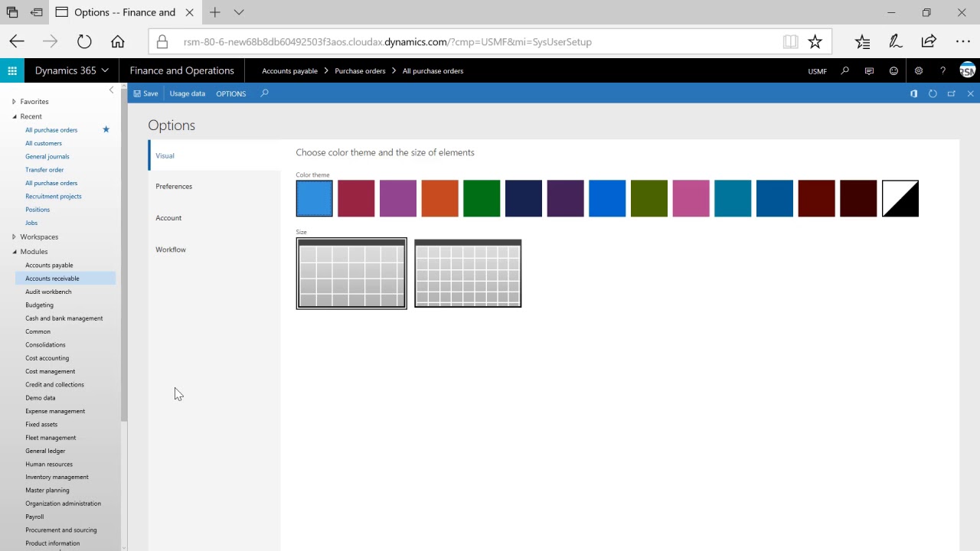The height and width of the screenshot is (551, 980).
Task: Expand the Workspaces node
Action: point(14,236)
